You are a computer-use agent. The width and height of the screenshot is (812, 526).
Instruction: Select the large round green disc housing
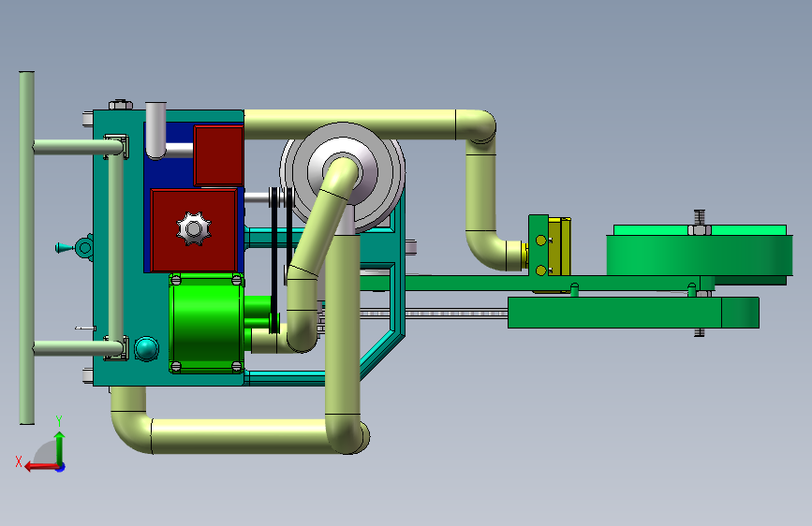tap(699, 255)
